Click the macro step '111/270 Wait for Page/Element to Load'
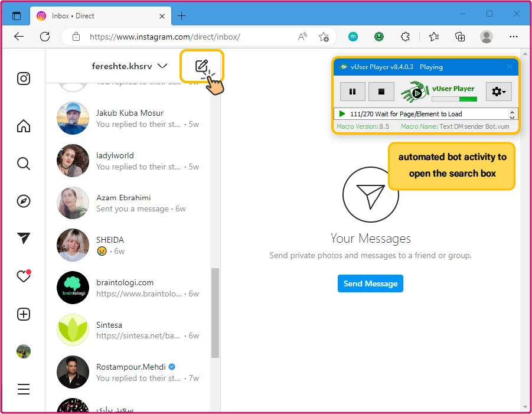This screenshot has height=414, width=532. point(406,113)
